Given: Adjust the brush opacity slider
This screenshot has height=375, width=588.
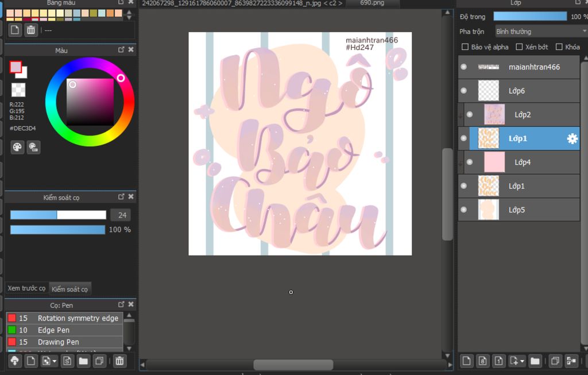Looking at the screenshot, I should (58, 230).
